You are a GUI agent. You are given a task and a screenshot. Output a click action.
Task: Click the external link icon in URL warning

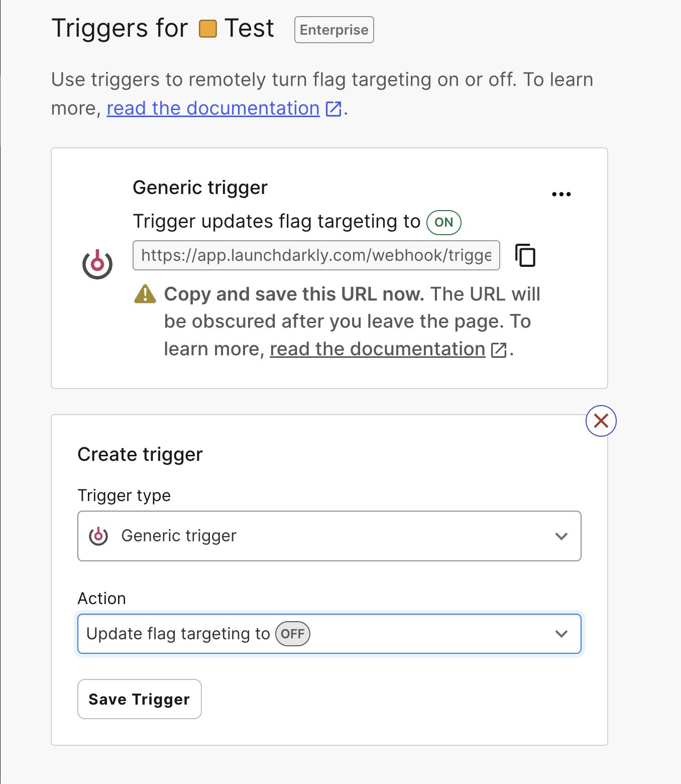click(499, 350)
